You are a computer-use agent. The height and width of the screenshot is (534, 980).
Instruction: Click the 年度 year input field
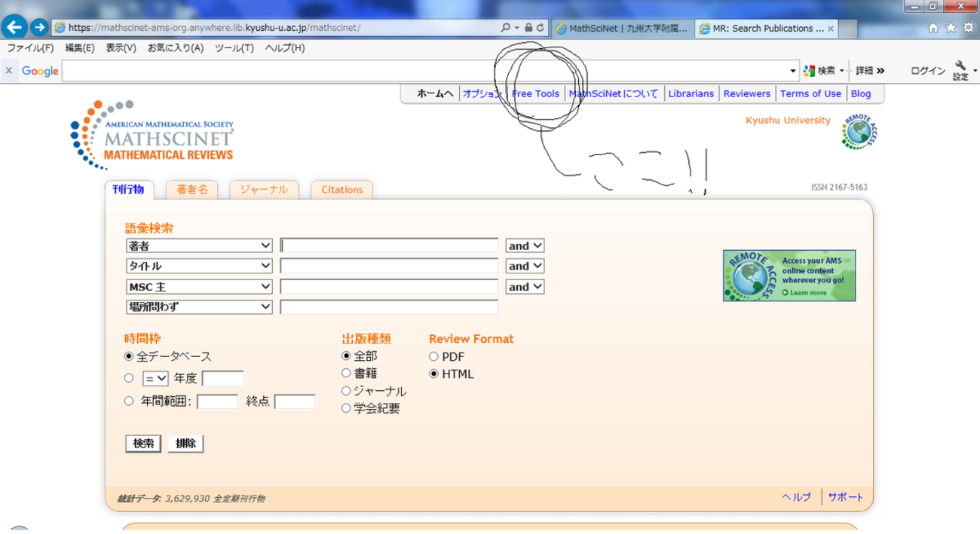(222, 379)
